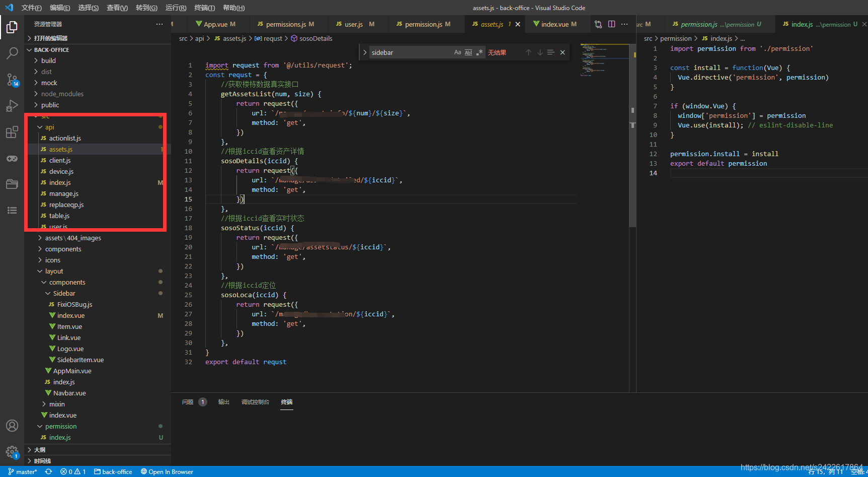This screenshot has width=868, height=477.
Task: Click the gamepad icon in activity bar
Action: pos(12,158)
